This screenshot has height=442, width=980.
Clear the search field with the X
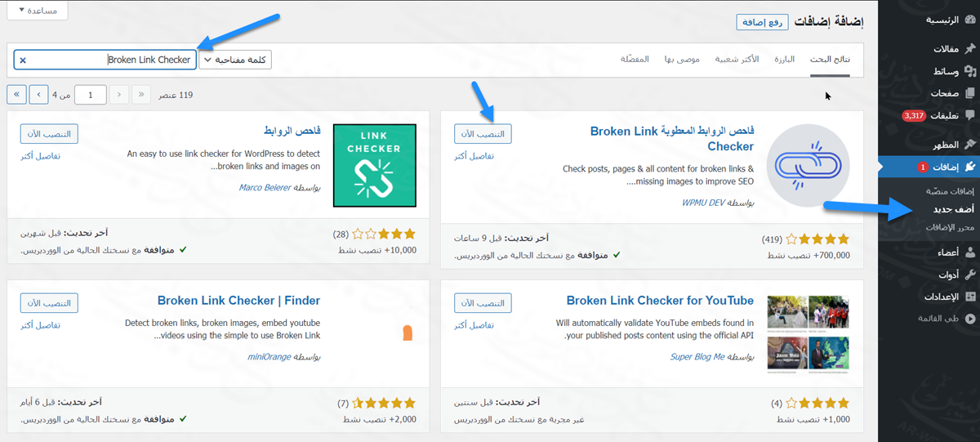[x=23, y=60]
